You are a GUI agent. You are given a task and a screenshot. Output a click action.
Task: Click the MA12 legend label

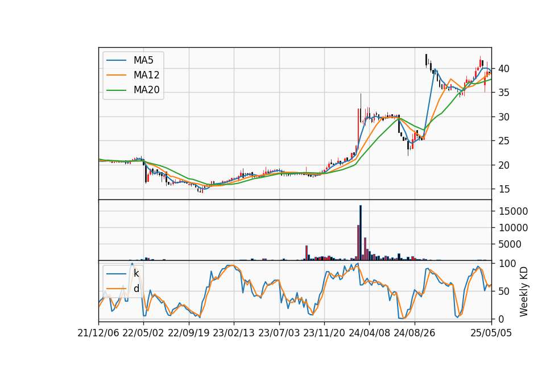coord(146,75)
